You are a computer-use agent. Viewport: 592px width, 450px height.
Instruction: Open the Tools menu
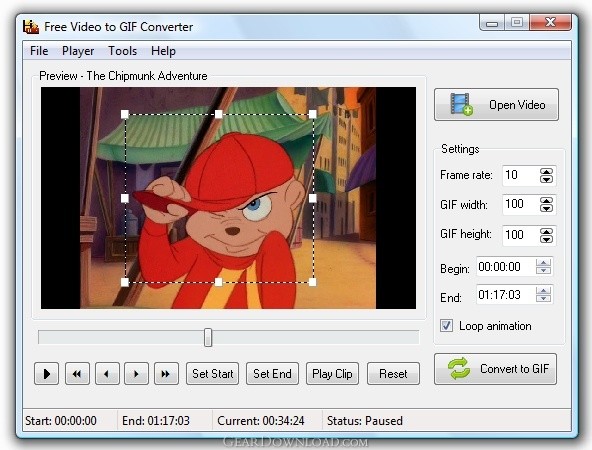pos(122,51)
